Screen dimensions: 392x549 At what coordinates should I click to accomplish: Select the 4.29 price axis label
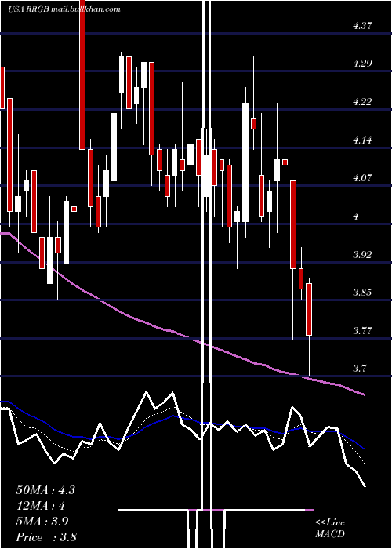362,64
